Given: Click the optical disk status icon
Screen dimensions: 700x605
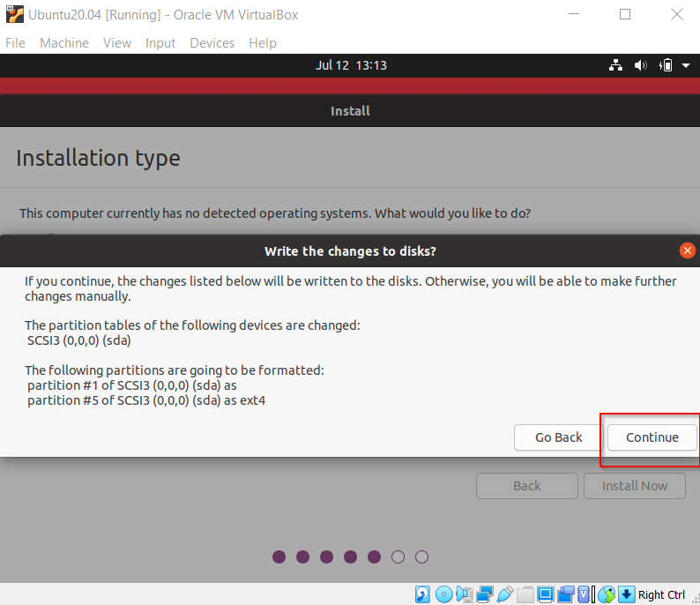Looking at the screenshot, I should click(x=444, y=594).
